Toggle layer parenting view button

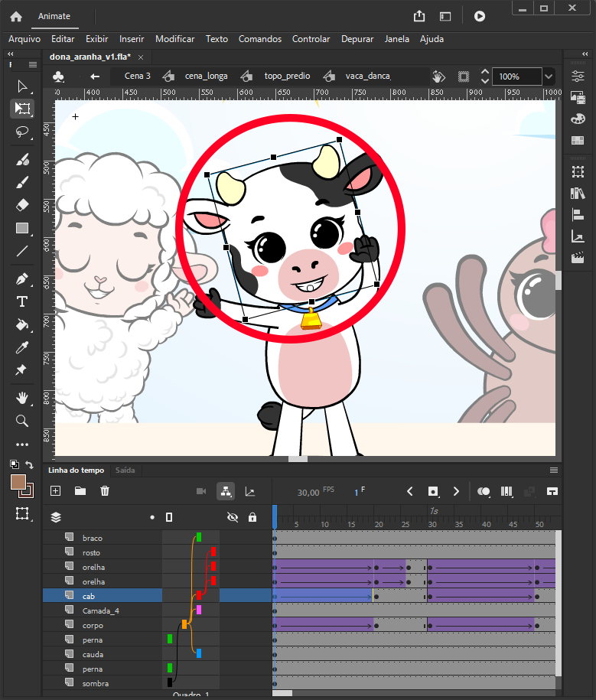[x=225, y=491]
